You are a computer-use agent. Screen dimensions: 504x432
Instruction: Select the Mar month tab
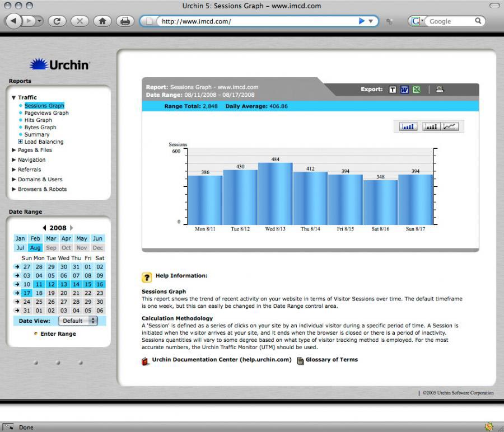[51, 238]
